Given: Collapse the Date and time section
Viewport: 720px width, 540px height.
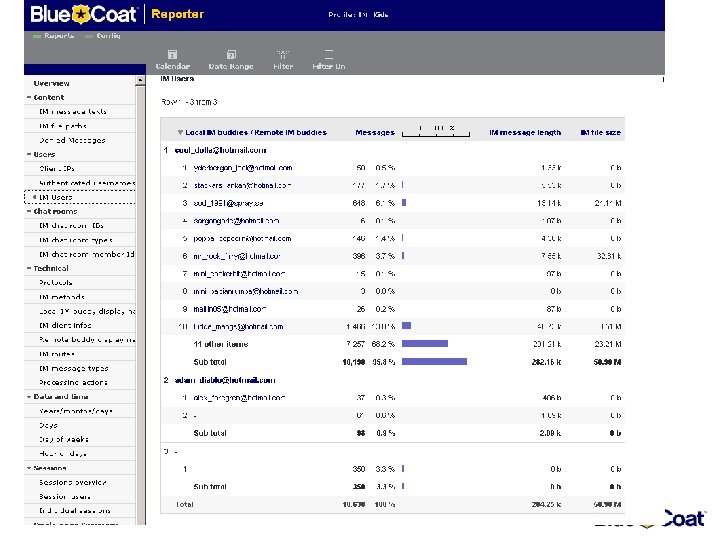Looking at the screenshot, I should (29, 397).
